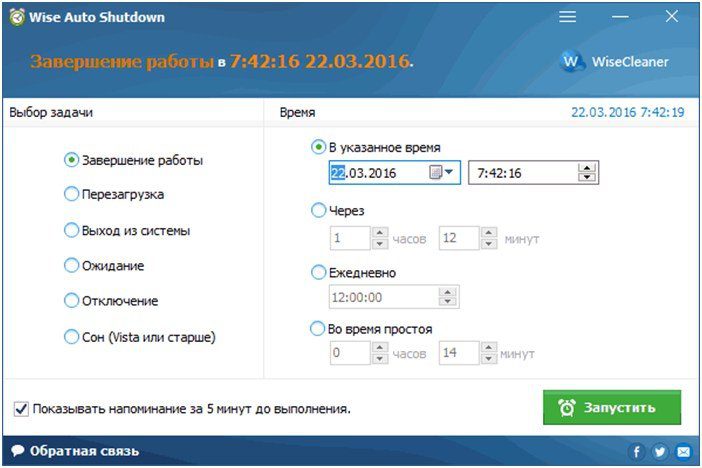Decrease idle minutes value
Screen dimensions: 702x468
click(489, 358)
